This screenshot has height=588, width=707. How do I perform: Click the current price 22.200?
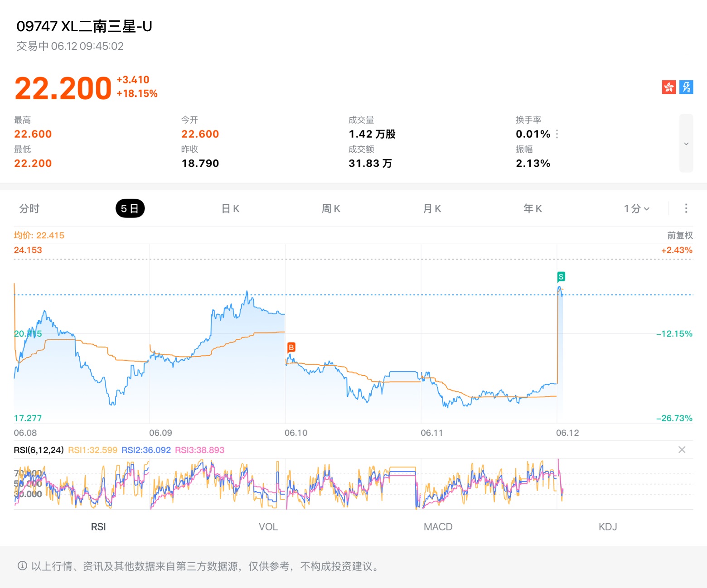click(63, 88)
